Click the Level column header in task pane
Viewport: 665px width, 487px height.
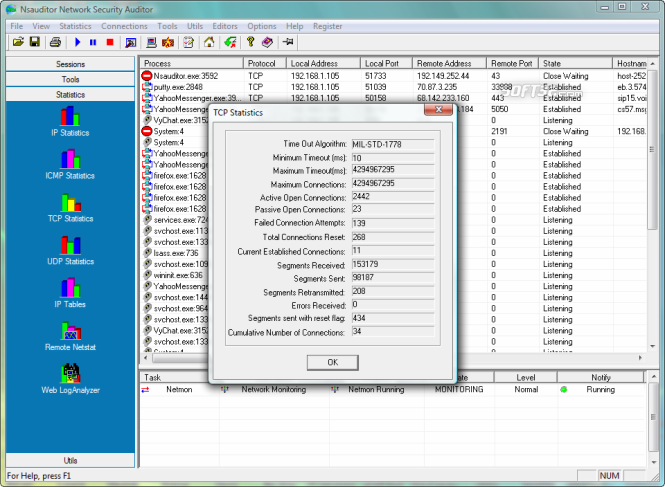(x=525, y=378)
